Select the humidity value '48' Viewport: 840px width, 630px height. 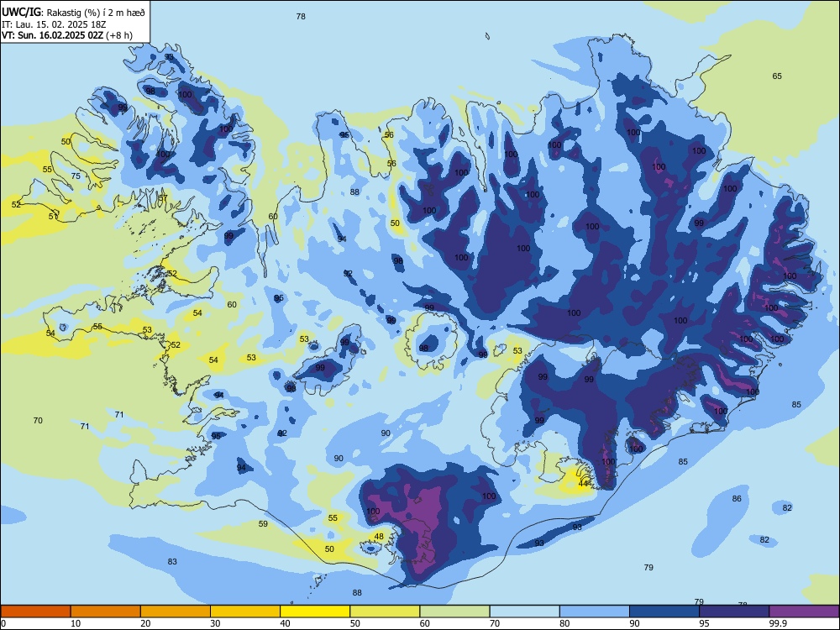click(x=379, y=536)
